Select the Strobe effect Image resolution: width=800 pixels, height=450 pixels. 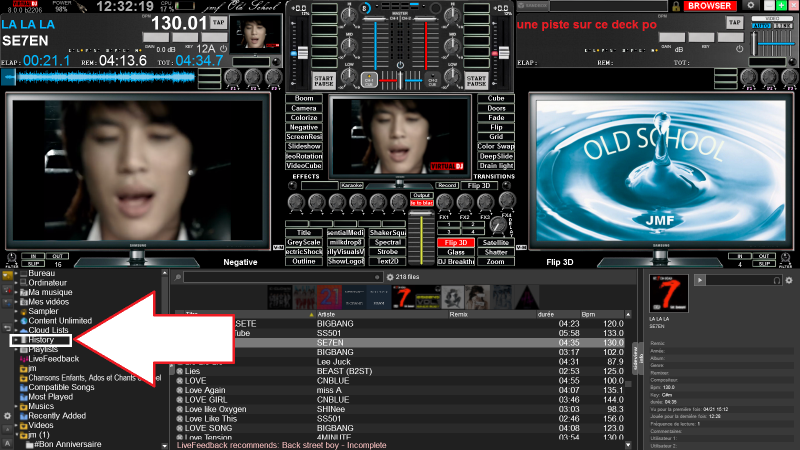pyautogui.click(x=388, y=252)
